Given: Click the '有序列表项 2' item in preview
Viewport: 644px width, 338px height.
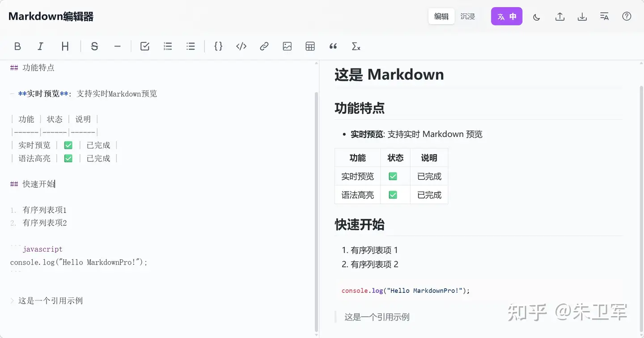Looking at the screenshot, I should click(x=374, y=265).
